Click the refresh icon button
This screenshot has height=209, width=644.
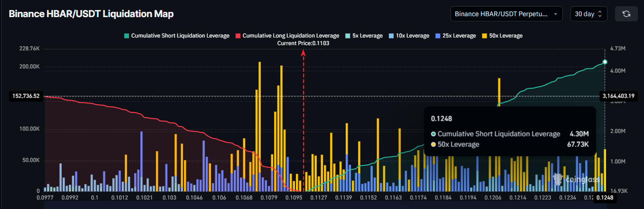pyautogui.click(x=626, y=14)
